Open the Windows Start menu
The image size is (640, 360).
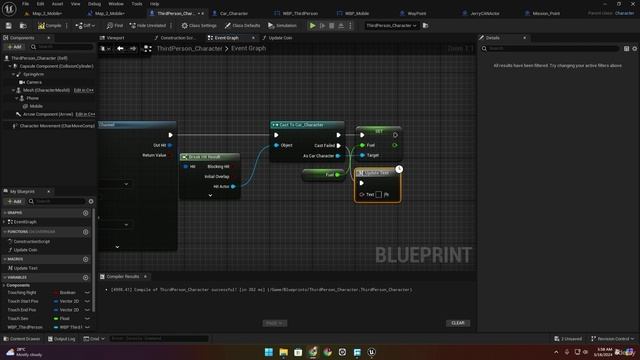(x=269, y=352)
